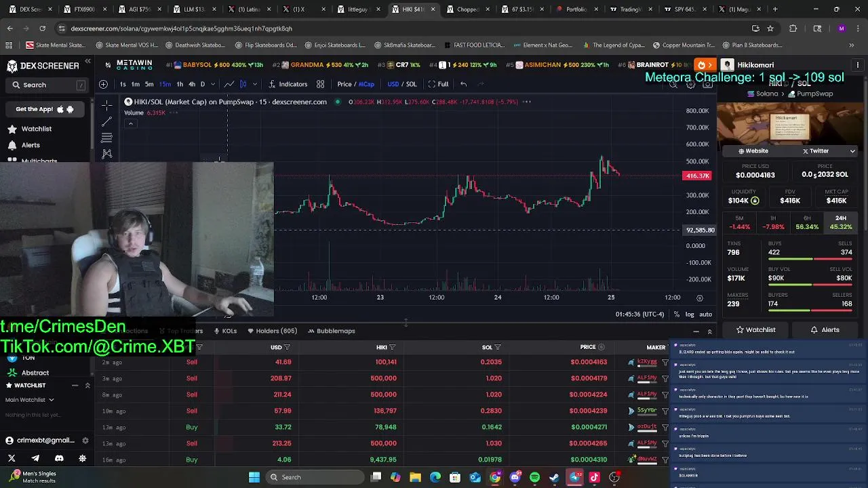
Task: Switch chart to MCap display
Action: click(x=367, y=84)
